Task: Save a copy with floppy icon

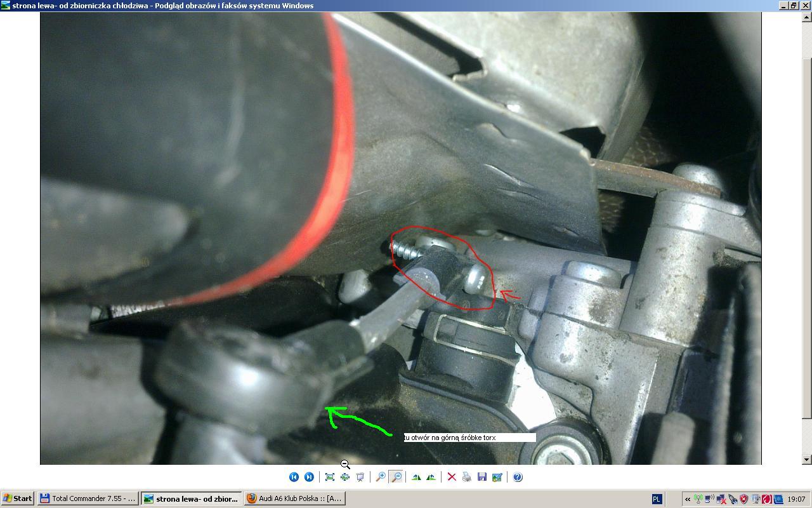Action: click(482, 477)
